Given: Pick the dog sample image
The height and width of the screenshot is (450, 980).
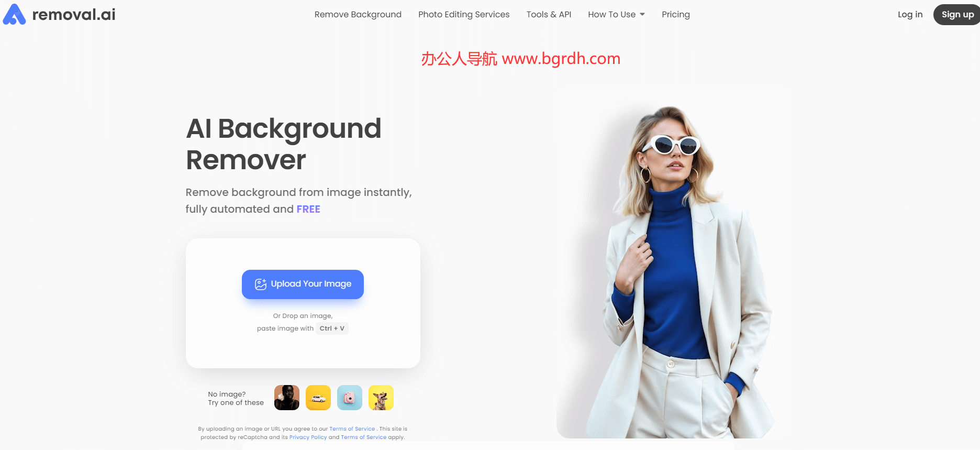Looking at the screenshot, I should click(x=381, y=398).
